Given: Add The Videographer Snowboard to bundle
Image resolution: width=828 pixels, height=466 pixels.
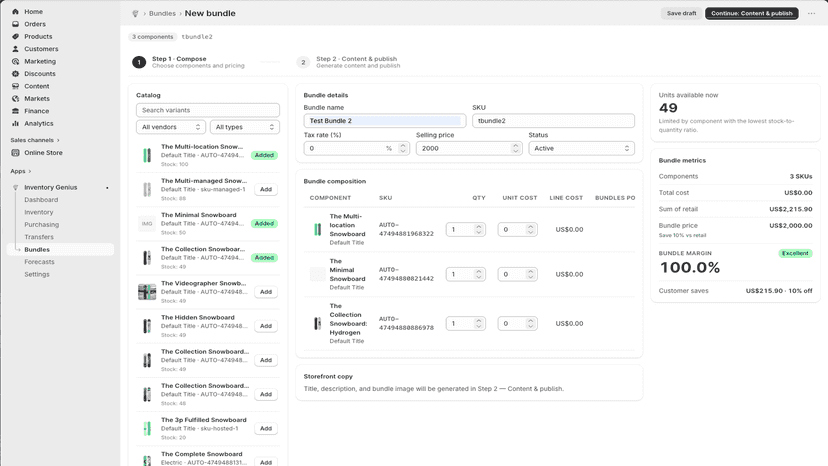Looking at the screenshot, I should coord(266,292).
